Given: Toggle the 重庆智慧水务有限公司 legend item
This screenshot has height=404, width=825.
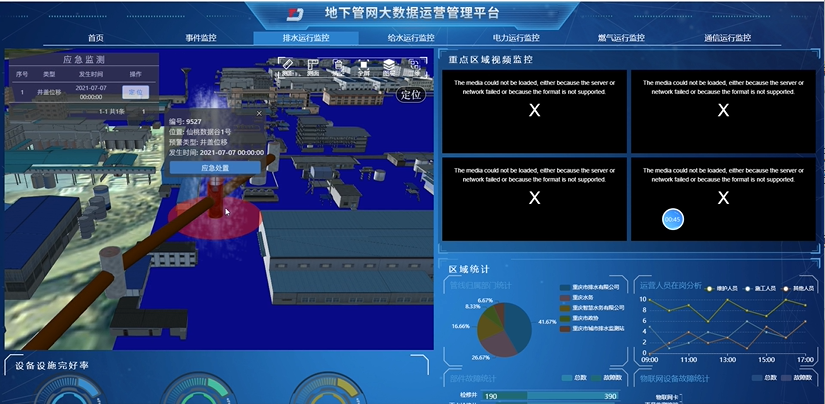Looking at the screenshot, I should tap(592, 308).
